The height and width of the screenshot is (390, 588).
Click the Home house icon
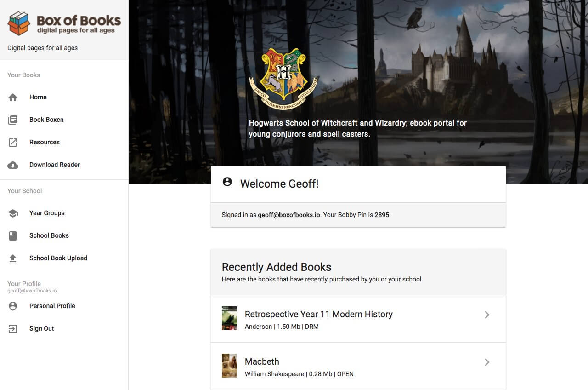[13, 97]
